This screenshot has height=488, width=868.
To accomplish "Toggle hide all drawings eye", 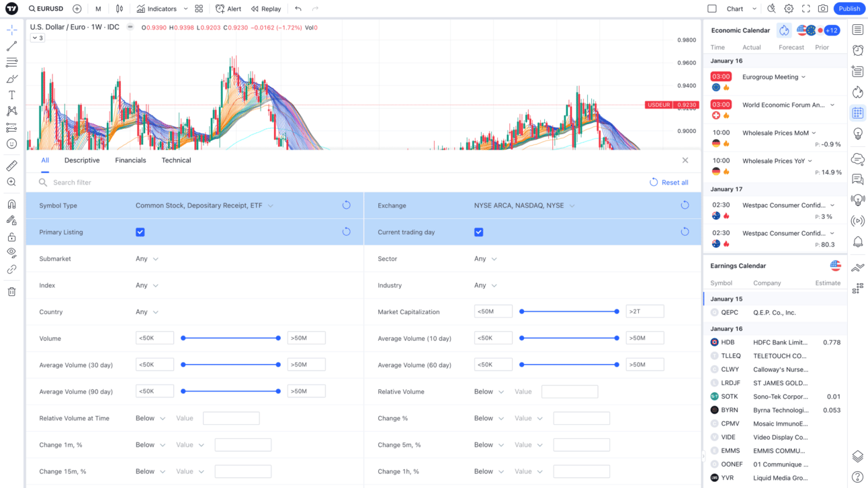I will [x=11, y=253].
